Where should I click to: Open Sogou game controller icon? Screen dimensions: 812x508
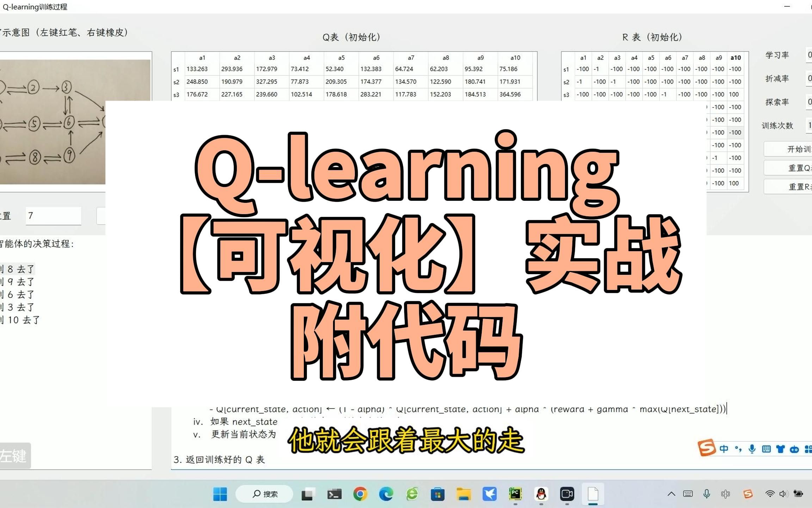tap(794, 449)
